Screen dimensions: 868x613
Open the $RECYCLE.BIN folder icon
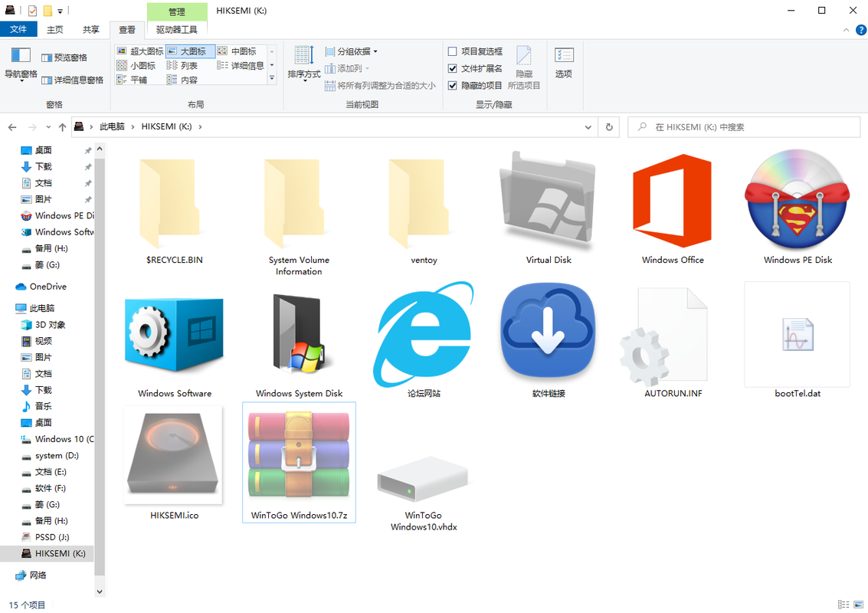click(169, 204)
